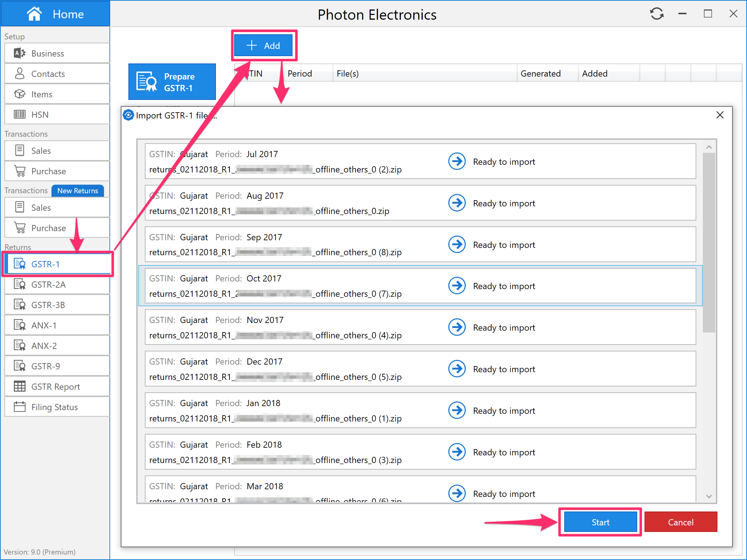Image resolution: width=747 pixels, height=560 pixels.
Task: Select the Nov 2017 file row
Action: point(292,327)
